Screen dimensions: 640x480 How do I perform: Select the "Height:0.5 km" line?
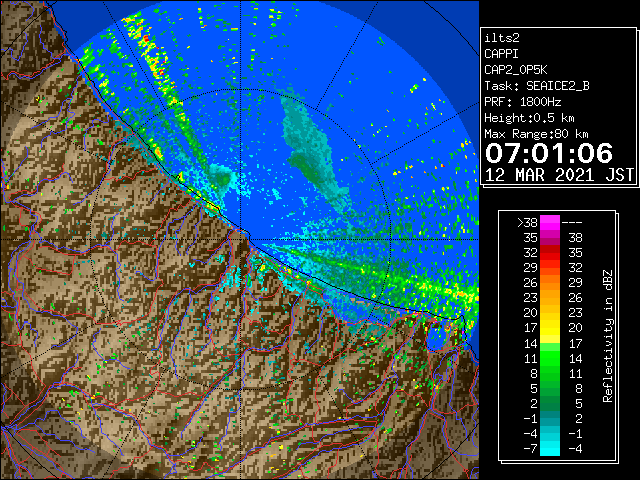click(x=529, y=118)
